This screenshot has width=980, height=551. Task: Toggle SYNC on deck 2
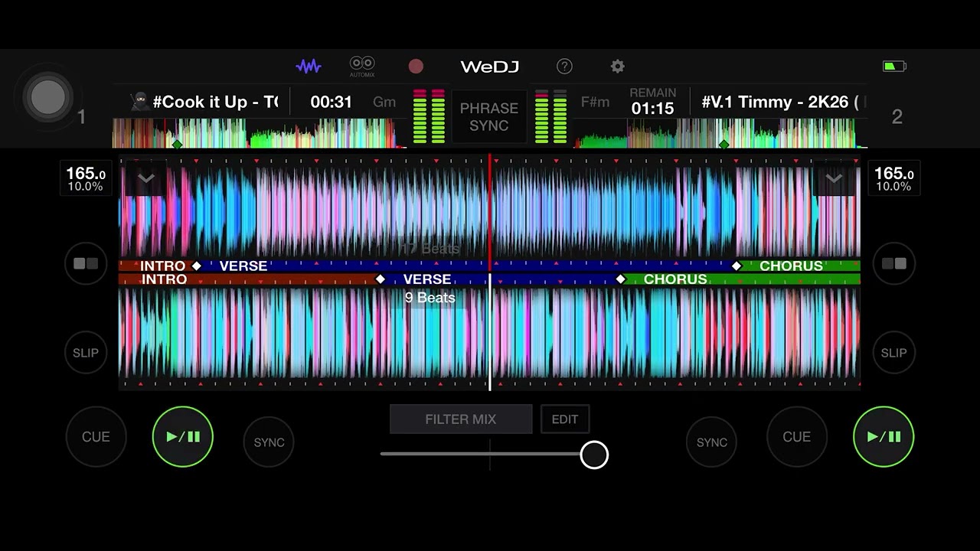(x=712, y=442)
